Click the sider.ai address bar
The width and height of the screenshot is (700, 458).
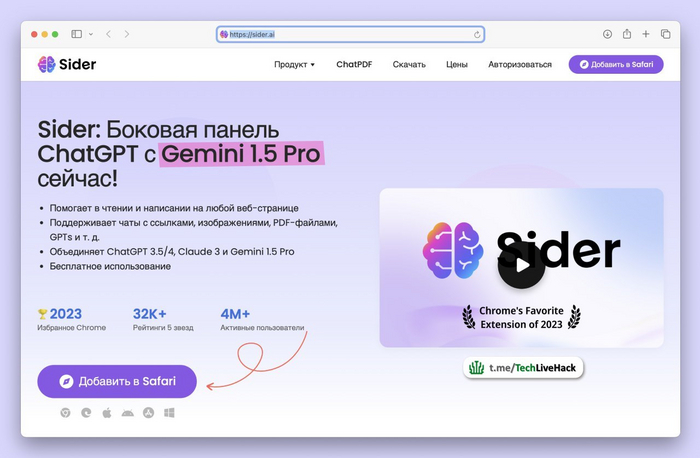350,34
